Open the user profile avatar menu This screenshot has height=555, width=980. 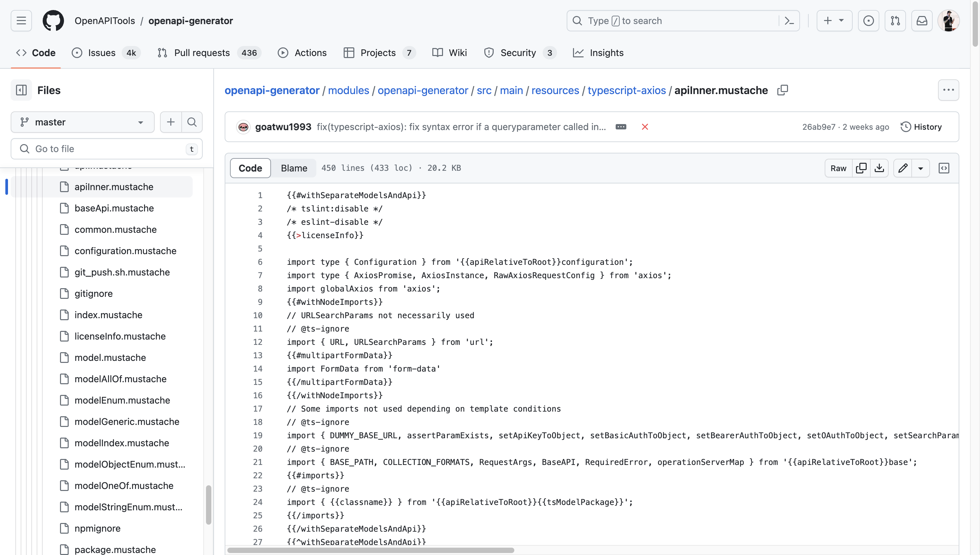point(949,21)
